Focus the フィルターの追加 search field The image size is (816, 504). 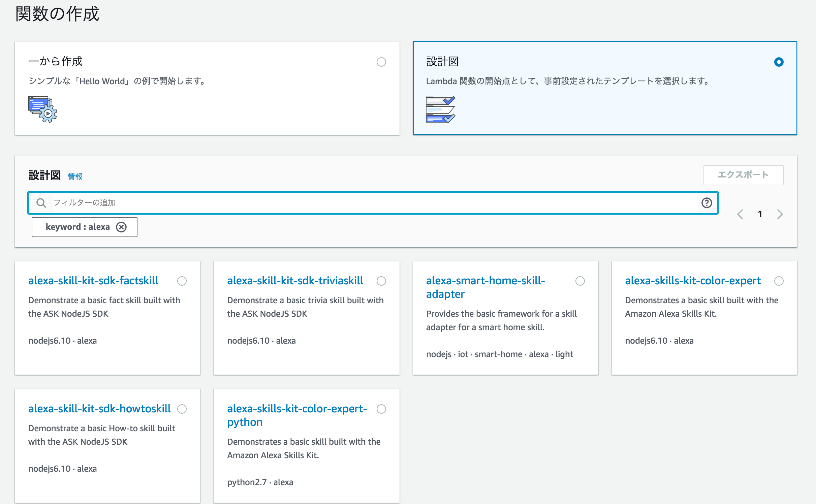(x=373, y=203)
